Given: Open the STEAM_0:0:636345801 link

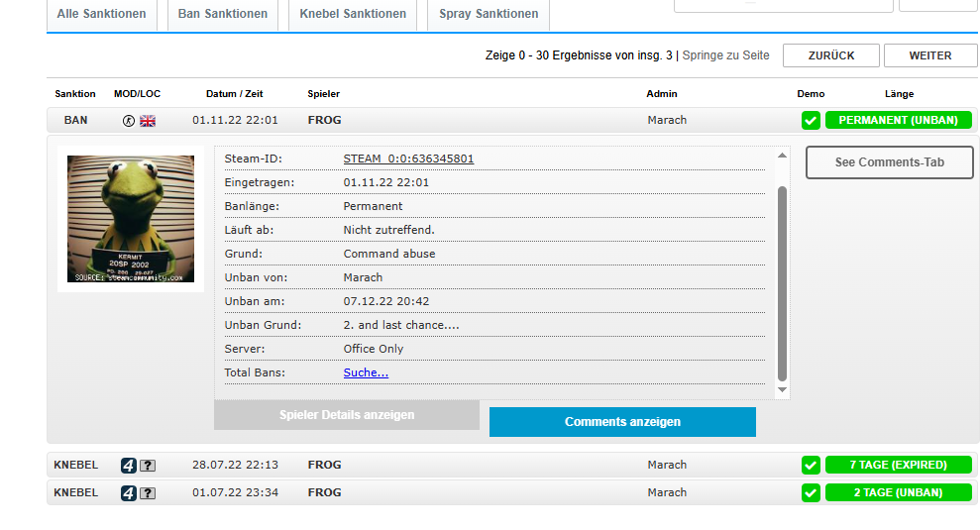Looking at the screenshot, I should [x=408, y=159].
